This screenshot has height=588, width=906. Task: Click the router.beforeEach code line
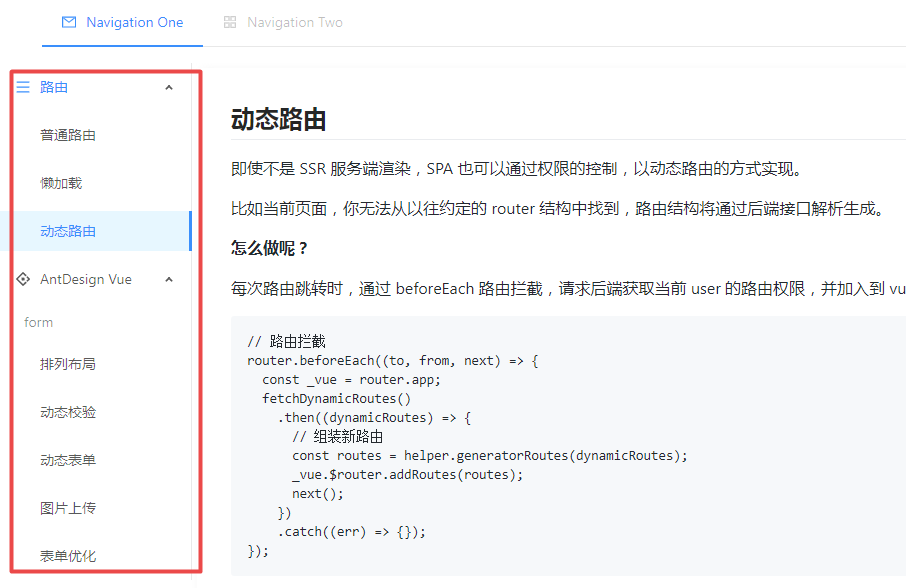(393, 361)
